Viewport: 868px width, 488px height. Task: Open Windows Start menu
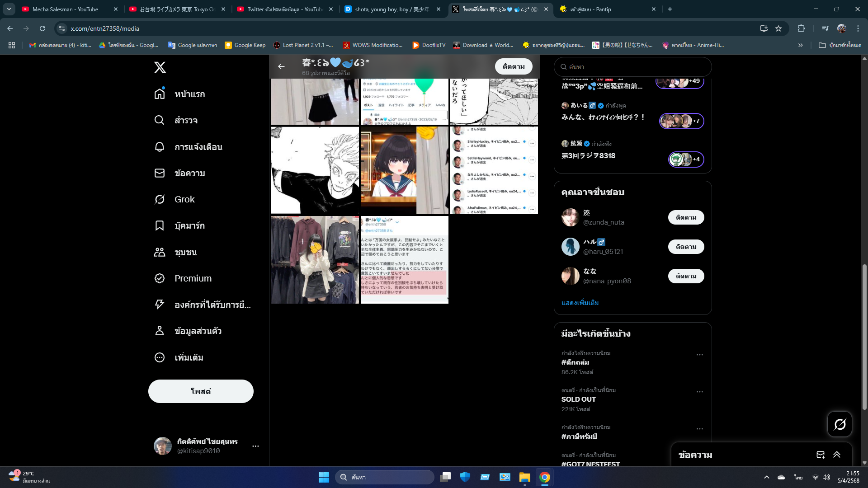coord(324,477)
